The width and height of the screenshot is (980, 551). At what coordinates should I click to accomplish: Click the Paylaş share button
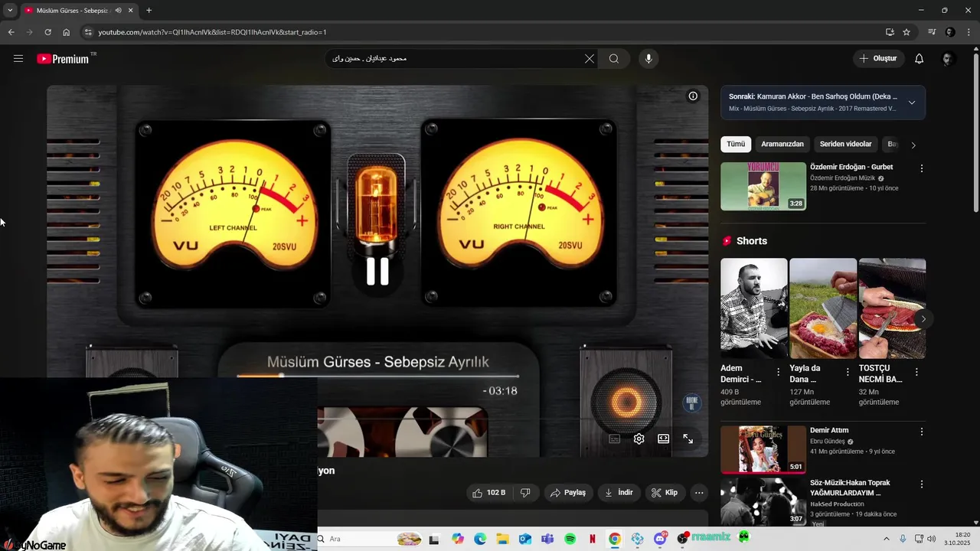tap(567, 493)
